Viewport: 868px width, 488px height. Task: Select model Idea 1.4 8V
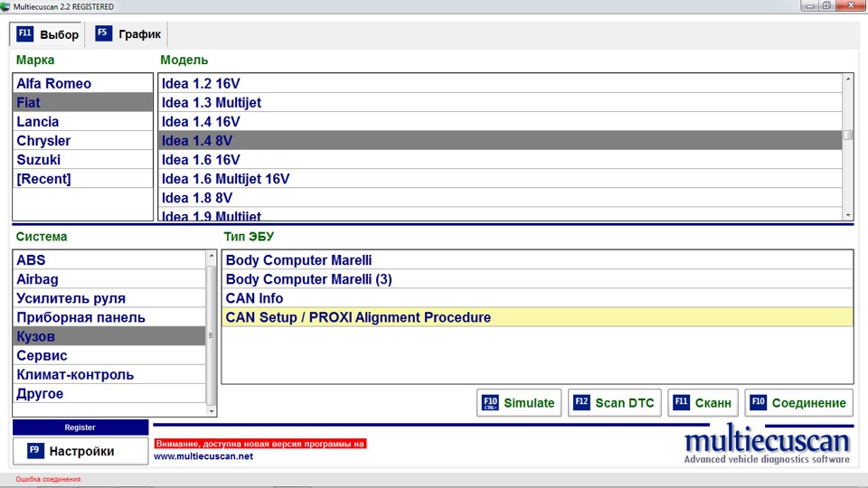pos(500,141)
